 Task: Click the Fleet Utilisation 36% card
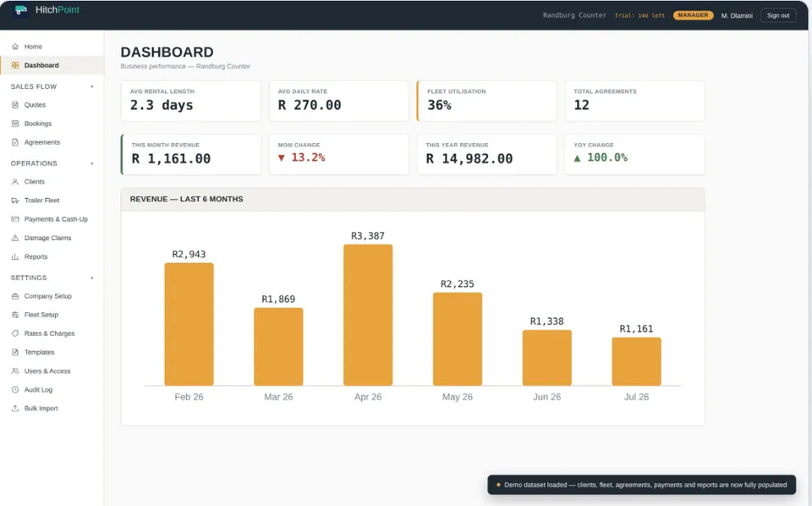(487, 101)
